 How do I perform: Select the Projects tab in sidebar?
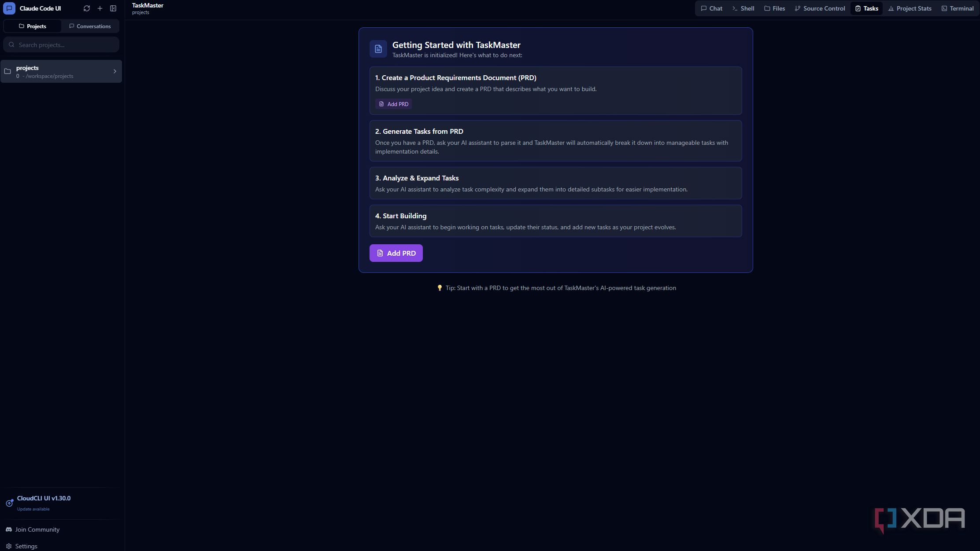point(33,26)
